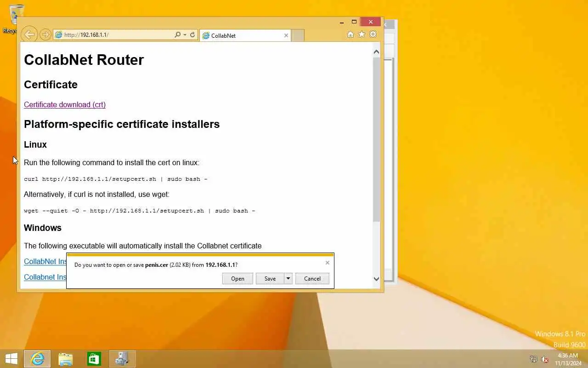This screenshot has height=368, width=588.
Task: Cancel the file download prompt
Action: pos(312,278)
